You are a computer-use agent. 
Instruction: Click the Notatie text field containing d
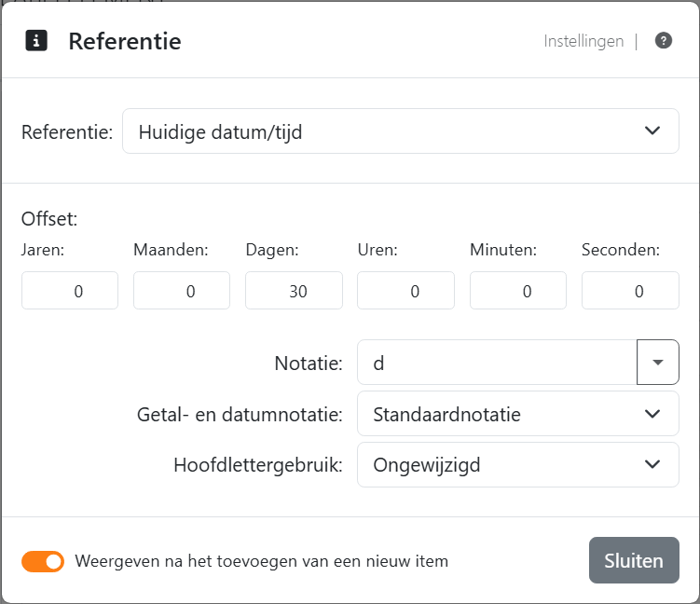[x=497, y=363]
